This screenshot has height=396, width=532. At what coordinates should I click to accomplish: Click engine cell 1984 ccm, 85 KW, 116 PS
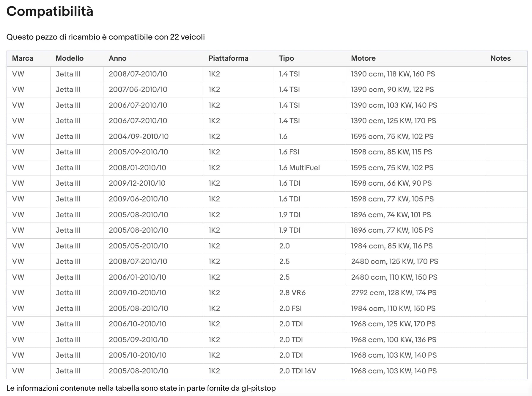pos(391,246)
